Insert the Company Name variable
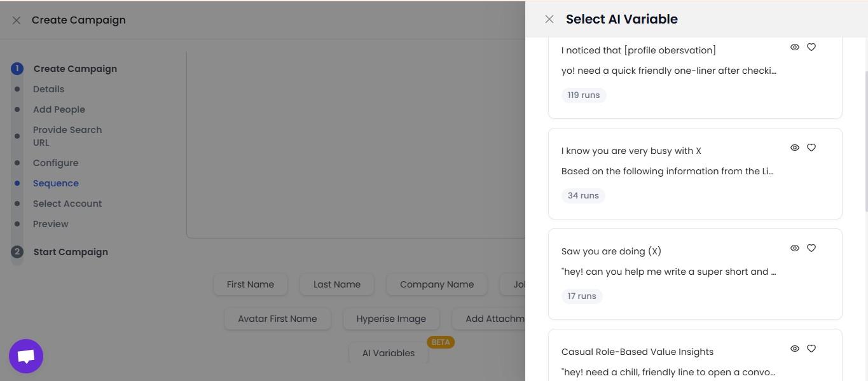The height and width of the screenshot is (381, 868). 436,284
